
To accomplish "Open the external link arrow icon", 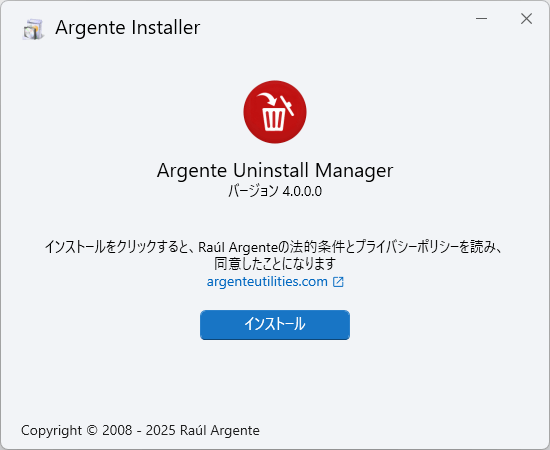I will 338,282.
